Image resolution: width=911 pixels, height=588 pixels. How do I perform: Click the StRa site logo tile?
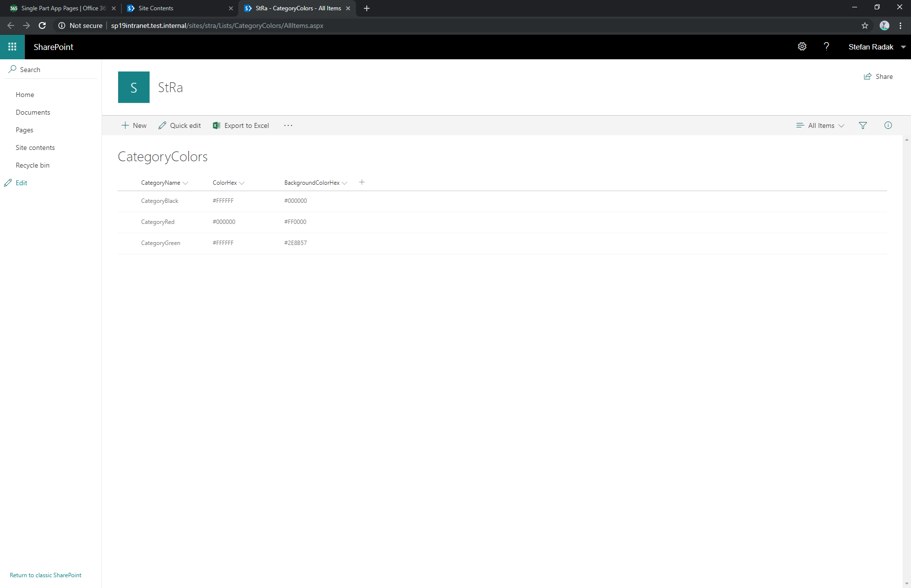134,87
